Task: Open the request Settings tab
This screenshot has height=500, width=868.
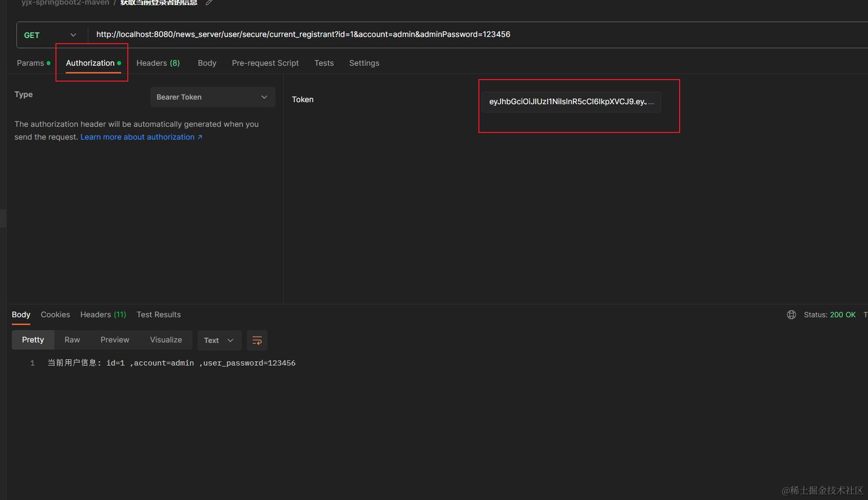Action: 364,63
